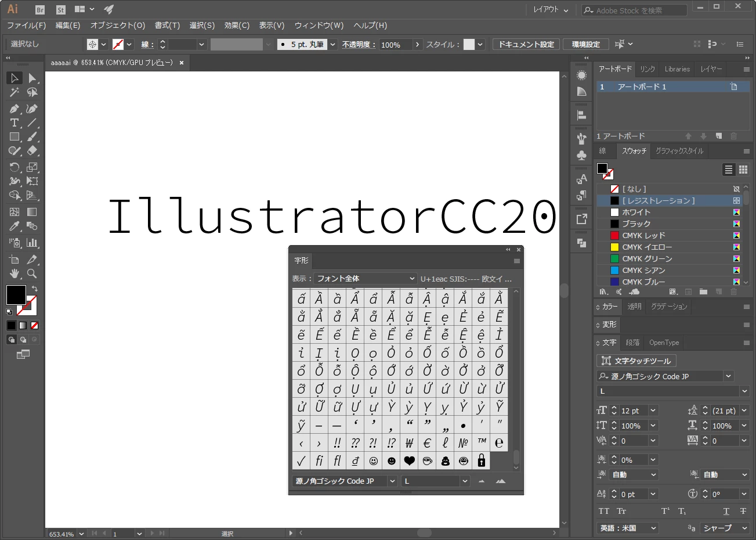This screenshot has height=540, width=756.
Task: Select the Direct Selection tool
Action: 32,78
